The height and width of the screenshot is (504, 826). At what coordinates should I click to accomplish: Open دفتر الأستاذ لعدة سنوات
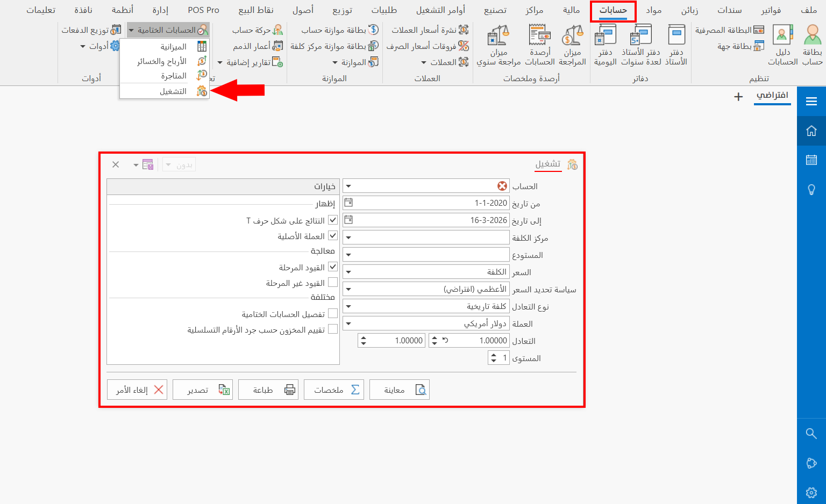tap(640, 45)
